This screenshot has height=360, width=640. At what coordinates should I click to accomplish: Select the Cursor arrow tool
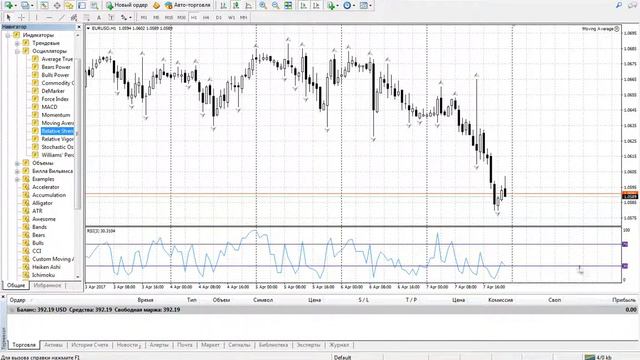9,18
